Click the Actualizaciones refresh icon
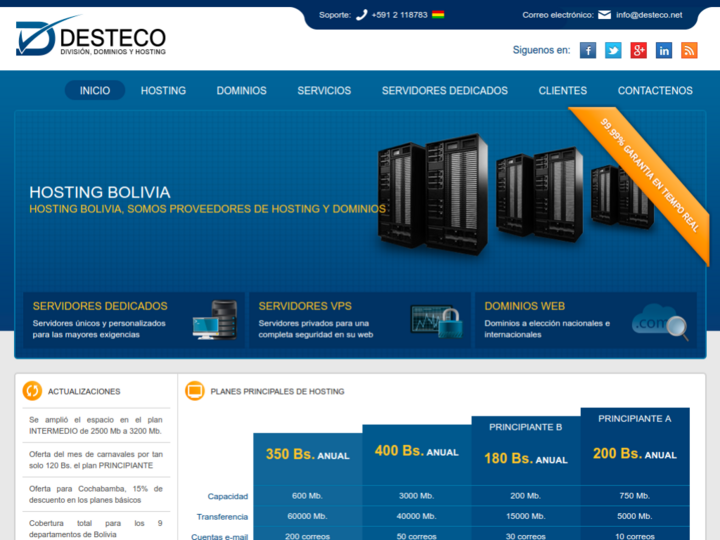The image size is (720, 540). (32, 391)
